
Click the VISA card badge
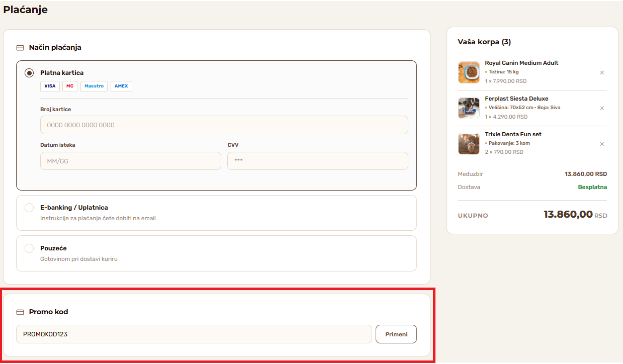tap(50, 86)
